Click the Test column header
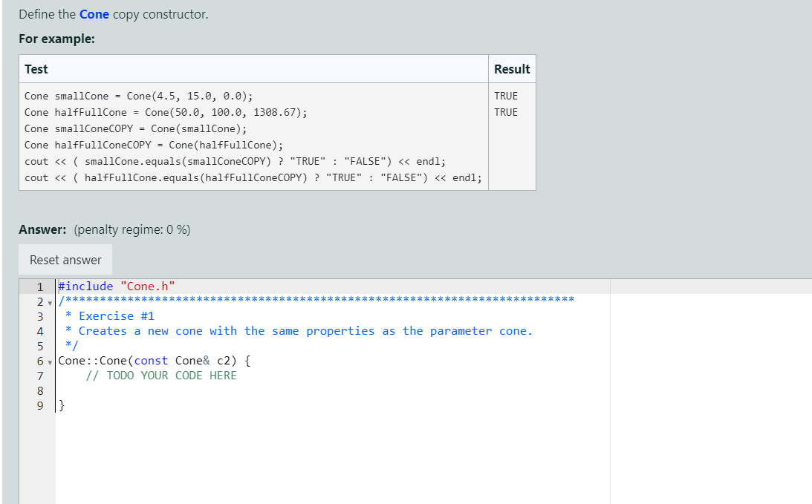 [37, 68]
